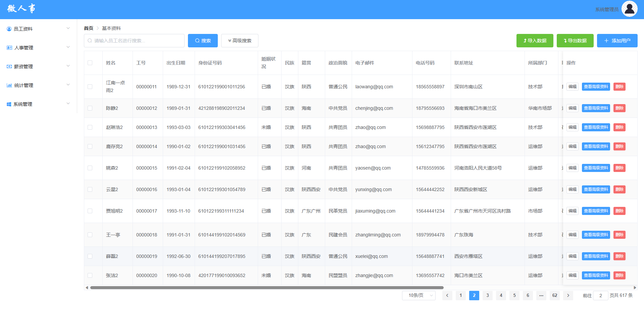Go to the next page using the right arrow
This screenshot has height=311, width=644.
tap(568, 296)
